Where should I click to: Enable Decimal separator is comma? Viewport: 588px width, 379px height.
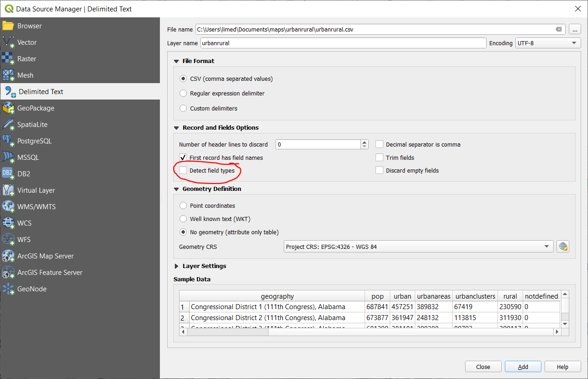(379, 144)
